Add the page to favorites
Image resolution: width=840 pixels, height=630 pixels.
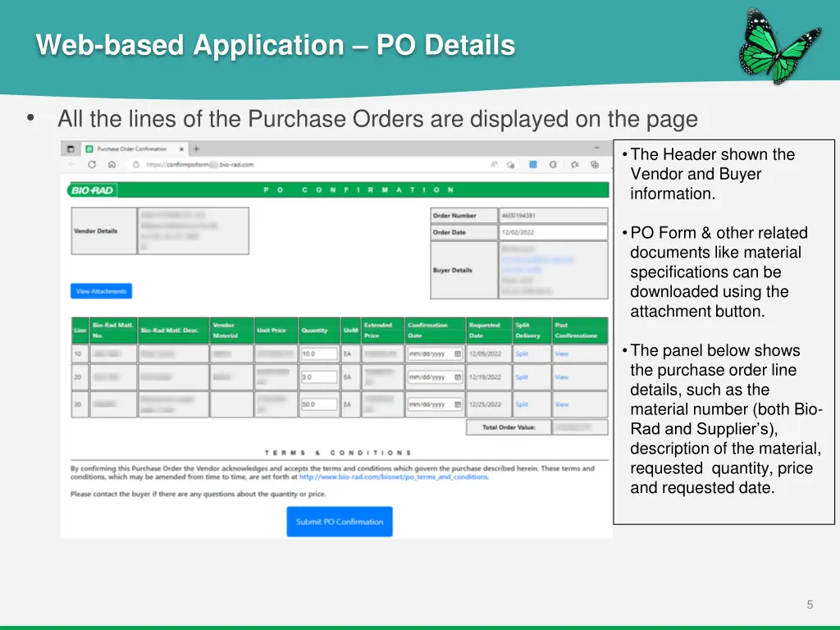[x=511, y=165]
